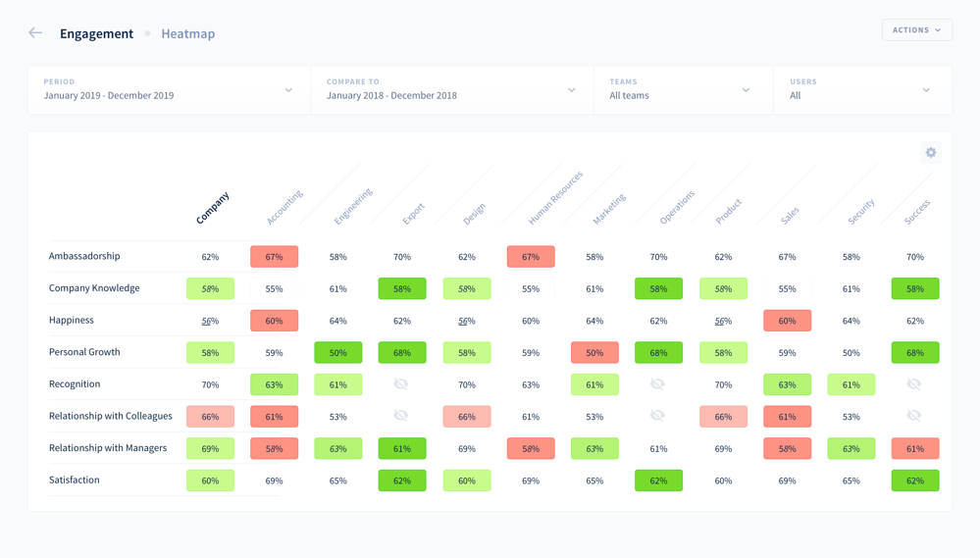This screenshot has width=980, height=558.
Task: Click dark green 58% Export Company Knowledge cell
Action: point(402,288)
